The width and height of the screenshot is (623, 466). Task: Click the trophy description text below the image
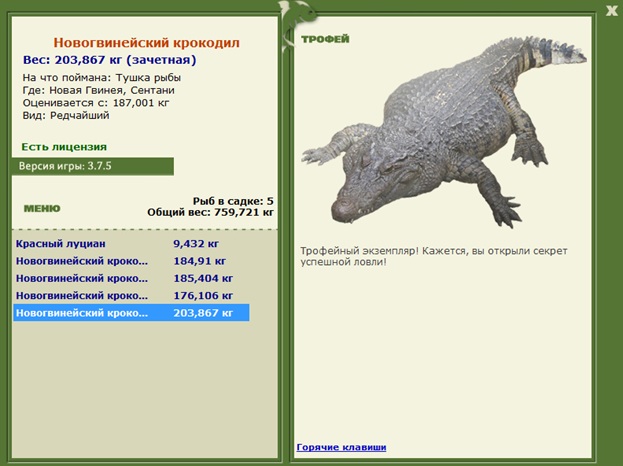pos(433,256)
